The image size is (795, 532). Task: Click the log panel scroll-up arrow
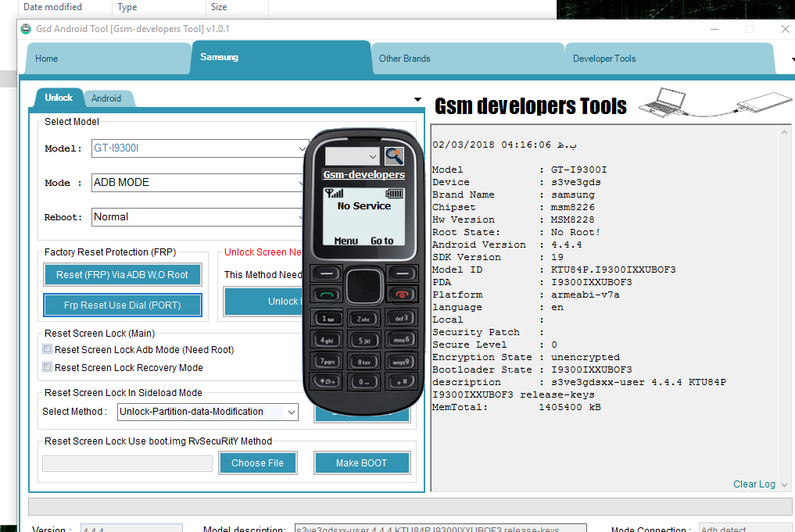pyautogui.click(x=784, y=132)
